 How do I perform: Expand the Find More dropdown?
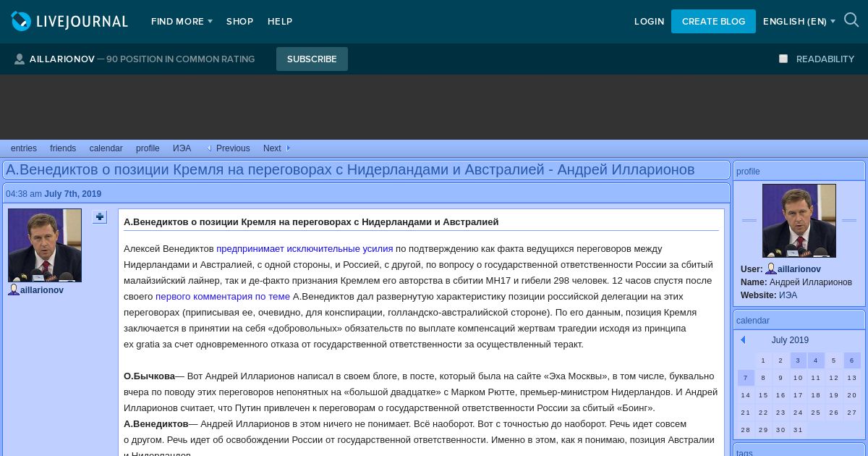[182, 22]
